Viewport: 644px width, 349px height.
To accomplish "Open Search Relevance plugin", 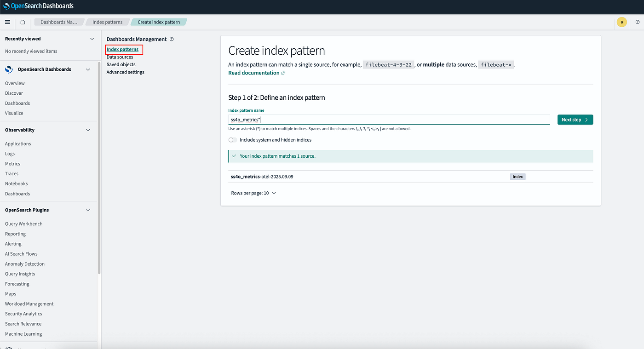I will point(23,324).
